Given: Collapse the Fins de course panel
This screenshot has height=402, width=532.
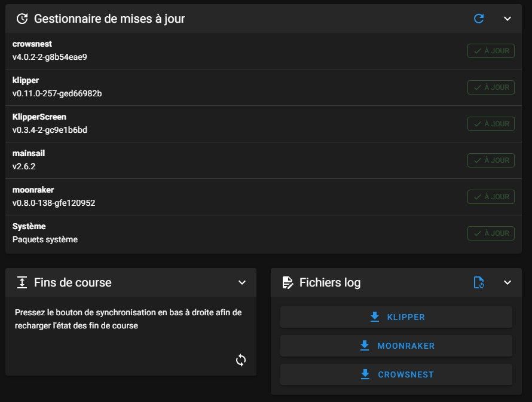Looking at the screenshot, I should 242,282.
